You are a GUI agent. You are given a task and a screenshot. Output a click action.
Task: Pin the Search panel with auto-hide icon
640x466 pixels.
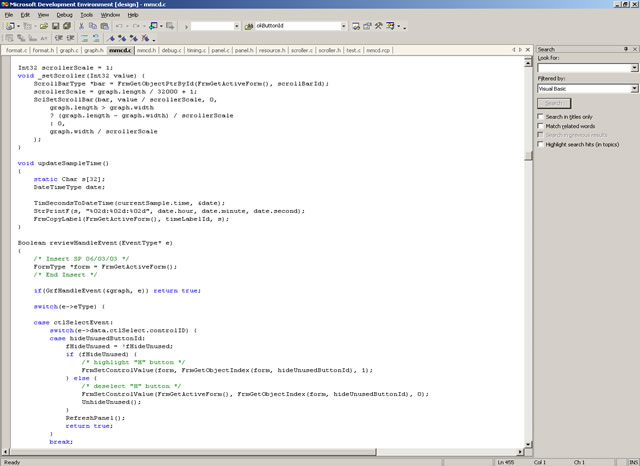click(x=624, y=49)
